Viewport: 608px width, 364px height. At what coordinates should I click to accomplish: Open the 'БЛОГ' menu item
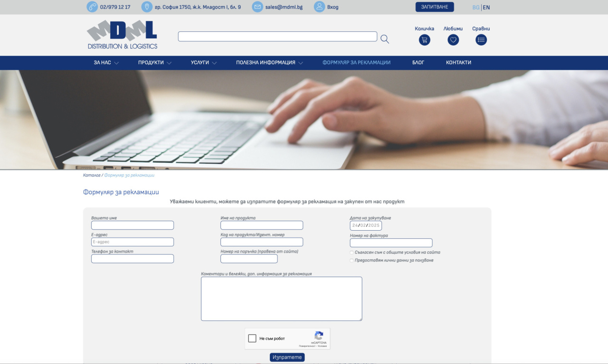point(418,63)
